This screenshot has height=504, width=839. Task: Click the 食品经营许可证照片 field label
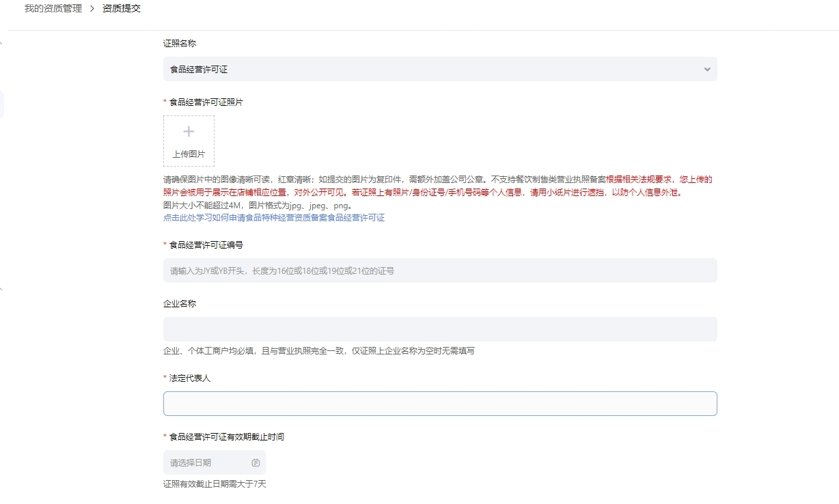pyautogui.click(x=206, y=102)
